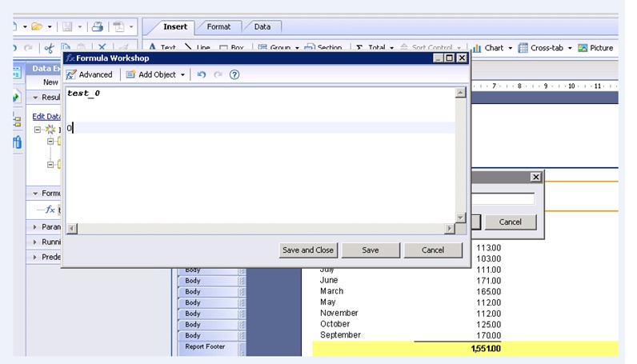Close the small background dialog
Screen dimensions: 637x364
coord(536,177)
